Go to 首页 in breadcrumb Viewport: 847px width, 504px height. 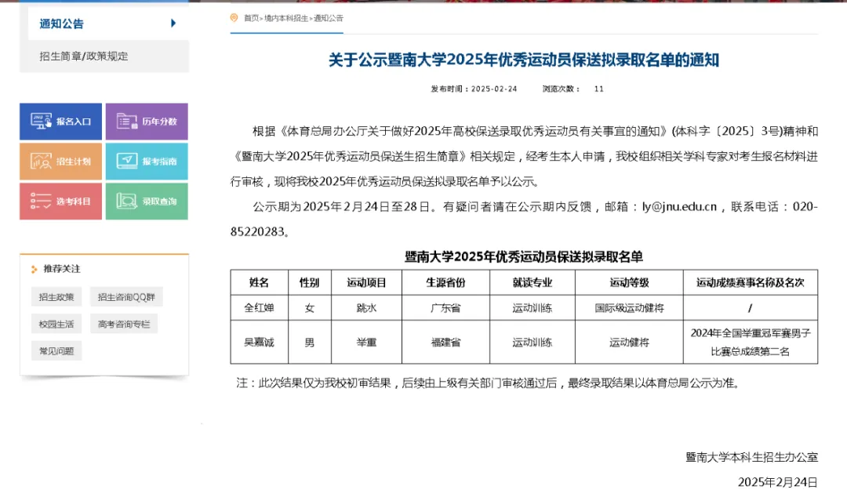click(x=251, y=18)
